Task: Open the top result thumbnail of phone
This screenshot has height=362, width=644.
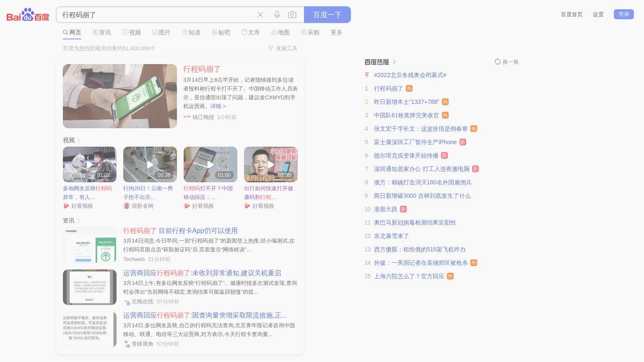Action: coord(120,96)
